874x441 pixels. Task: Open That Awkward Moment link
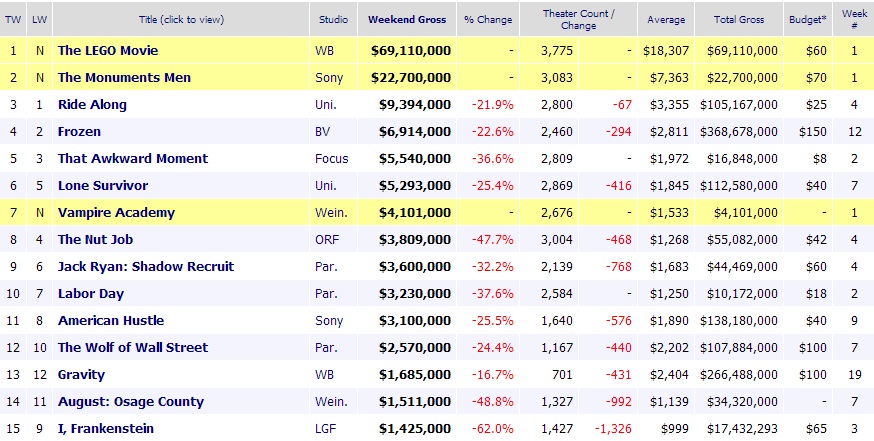tap(133, 158)
